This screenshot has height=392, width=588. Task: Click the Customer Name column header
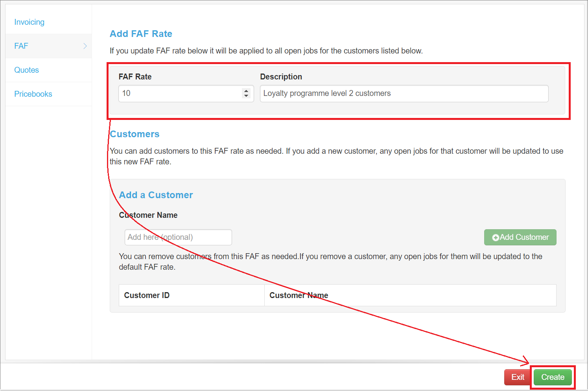point(299,295)
